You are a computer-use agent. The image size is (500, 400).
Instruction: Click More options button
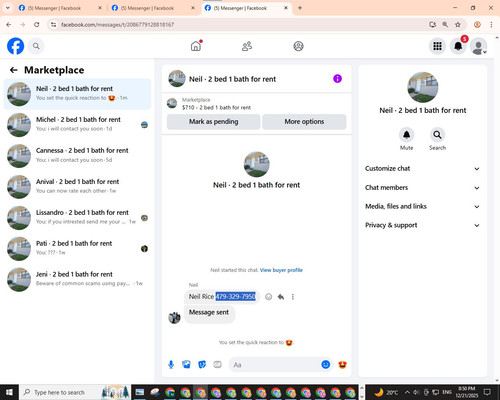304,122
